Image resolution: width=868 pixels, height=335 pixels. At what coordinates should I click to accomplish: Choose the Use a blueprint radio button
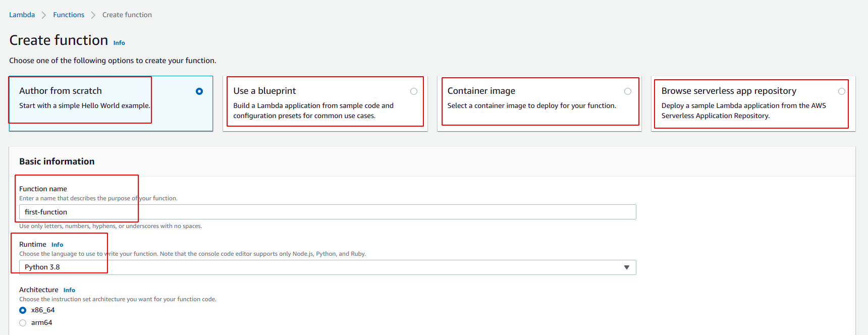[414, 91]
